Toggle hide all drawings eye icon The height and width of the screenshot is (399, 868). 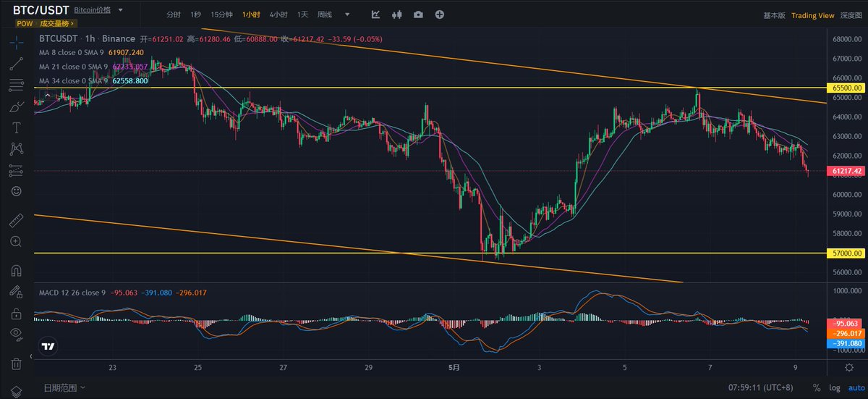[16, 334]
